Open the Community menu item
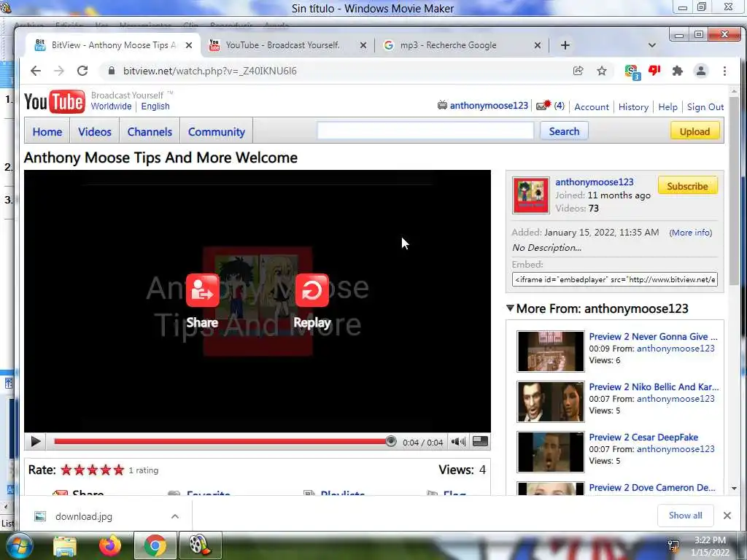Viewport: 747px width, 560px height. pyautogui.click(x=216, y=132)
